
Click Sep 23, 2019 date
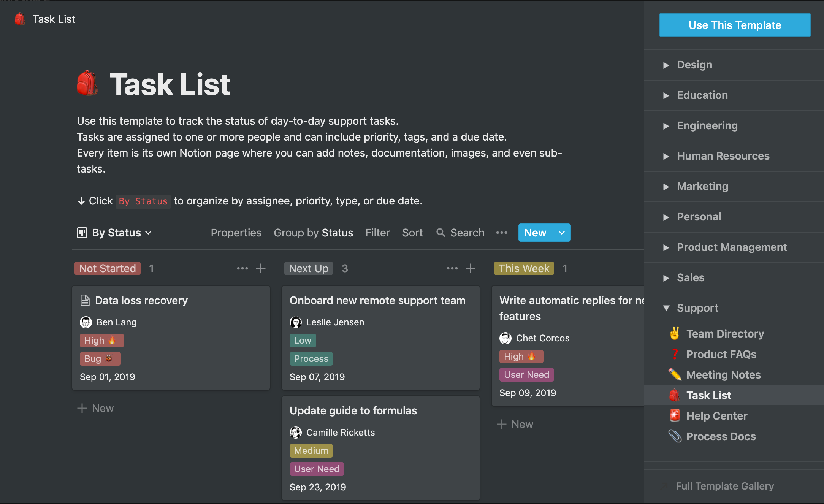(x=318, y=487)
